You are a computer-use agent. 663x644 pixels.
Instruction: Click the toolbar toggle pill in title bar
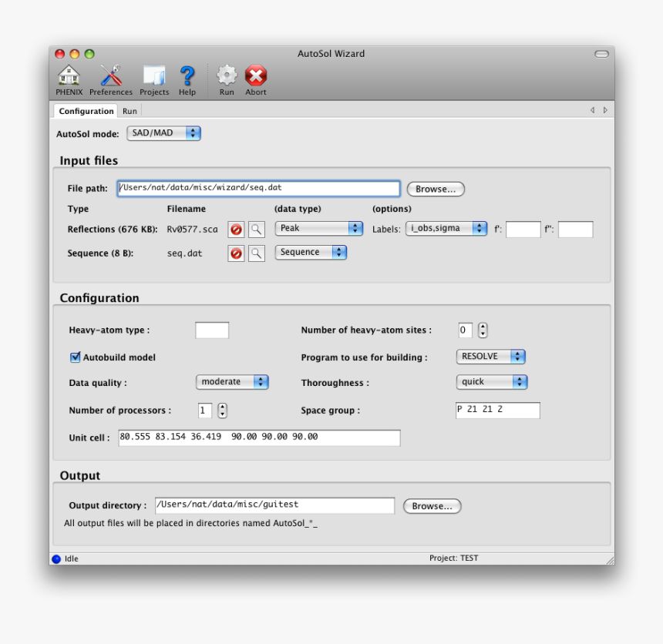[x=601, y=54]
